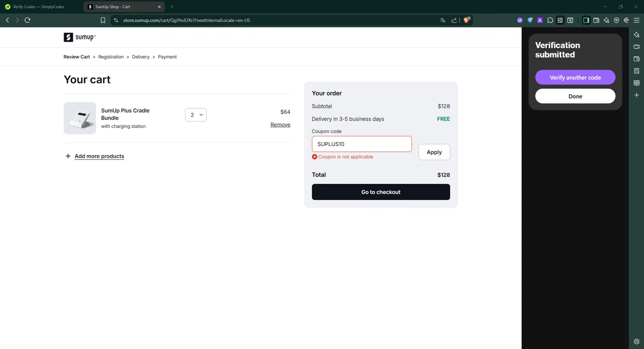
Task: Go to Registration breadcrumb step
Action: (111, 57)
